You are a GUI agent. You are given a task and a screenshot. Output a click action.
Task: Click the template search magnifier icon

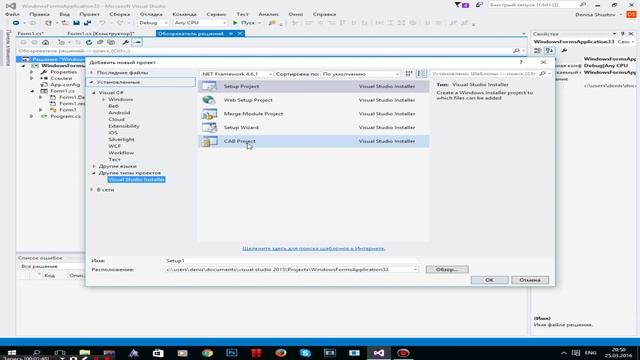(542, 74)
